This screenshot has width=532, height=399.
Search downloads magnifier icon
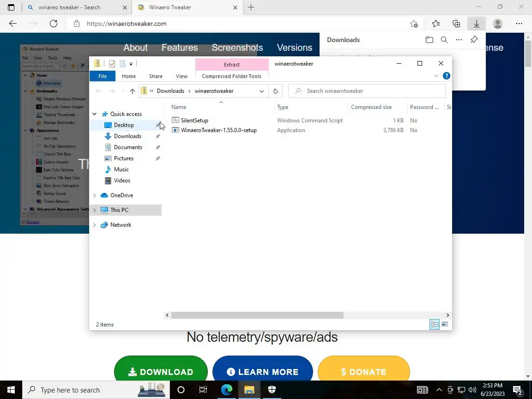click(x=444, y=40)
